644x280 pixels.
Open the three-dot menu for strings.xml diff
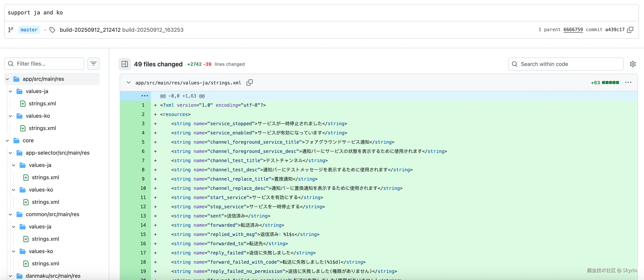[628, 83]
